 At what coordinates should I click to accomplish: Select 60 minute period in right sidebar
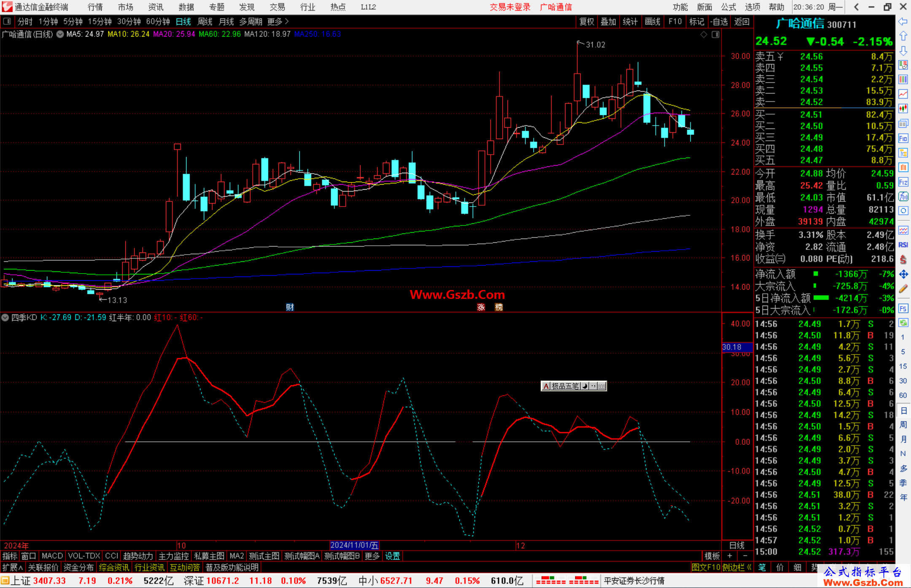pyautogui.click(x=903, y=395)
